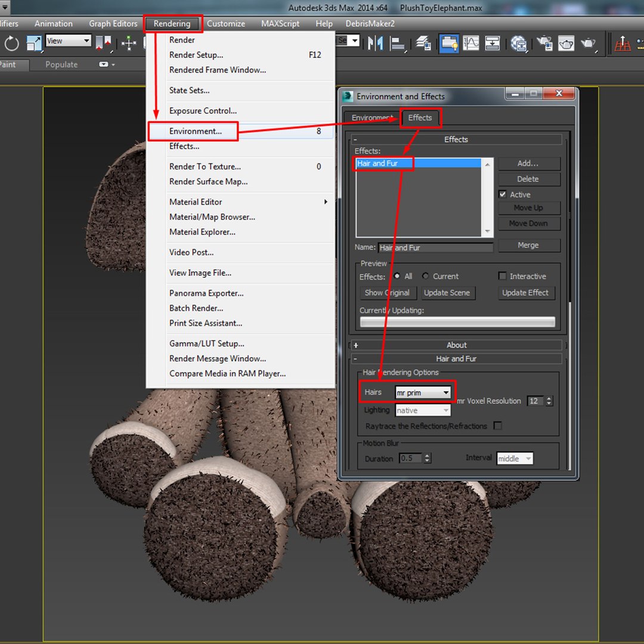Click the Mirror tool icon
The height and width of the screenshot is (644, 644).
(376, 43)
